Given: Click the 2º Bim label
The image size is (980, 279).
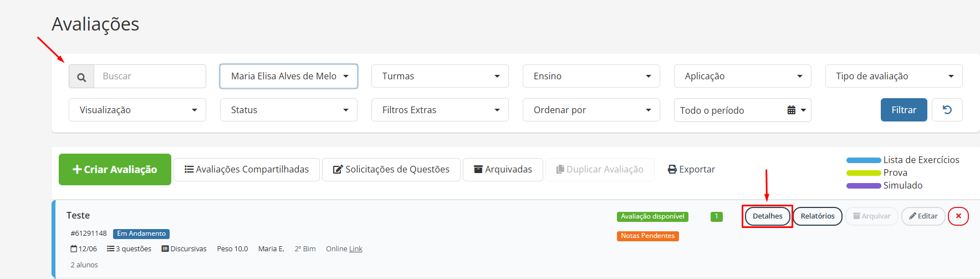Looking at the screenshot, I should [x=305, y=249].
